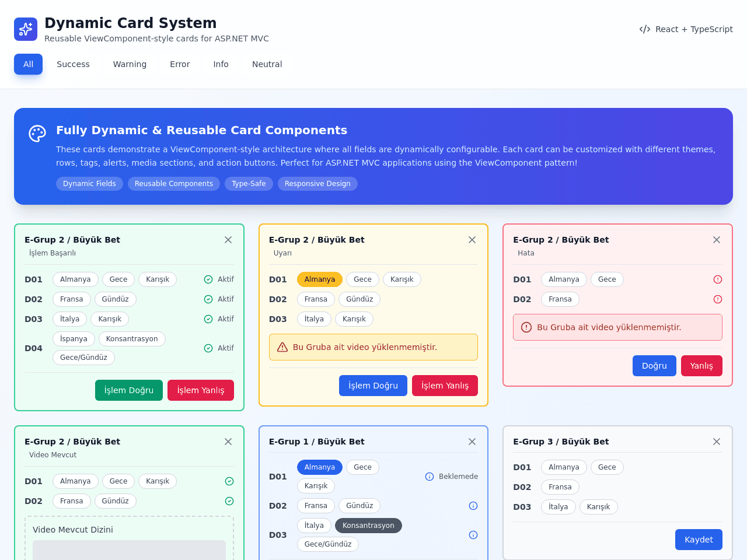The height and width of the screenshot is (560, 747).
Task: Show the Info filter tab
Action: pos(221,64)
